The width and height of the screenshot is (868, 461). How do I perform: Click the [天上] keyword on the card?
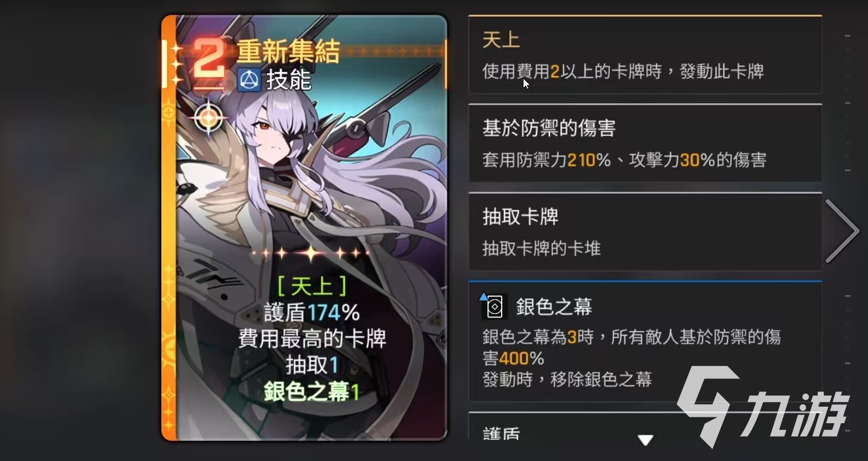(x=311, y=286)
